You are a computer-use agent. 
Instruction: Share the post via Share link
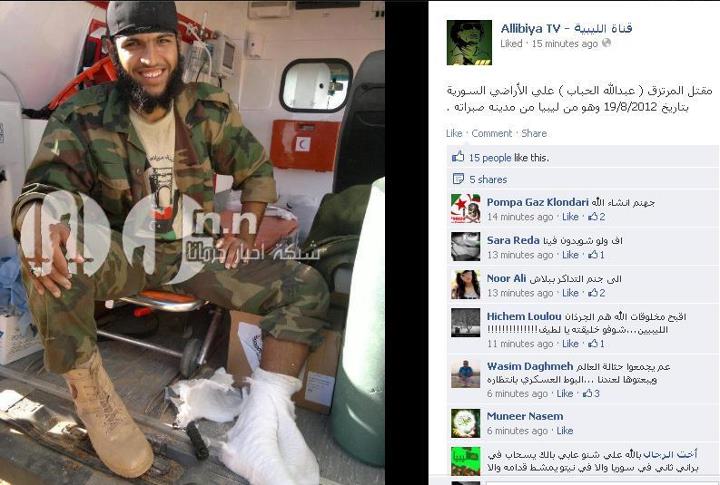pos(534,133)
